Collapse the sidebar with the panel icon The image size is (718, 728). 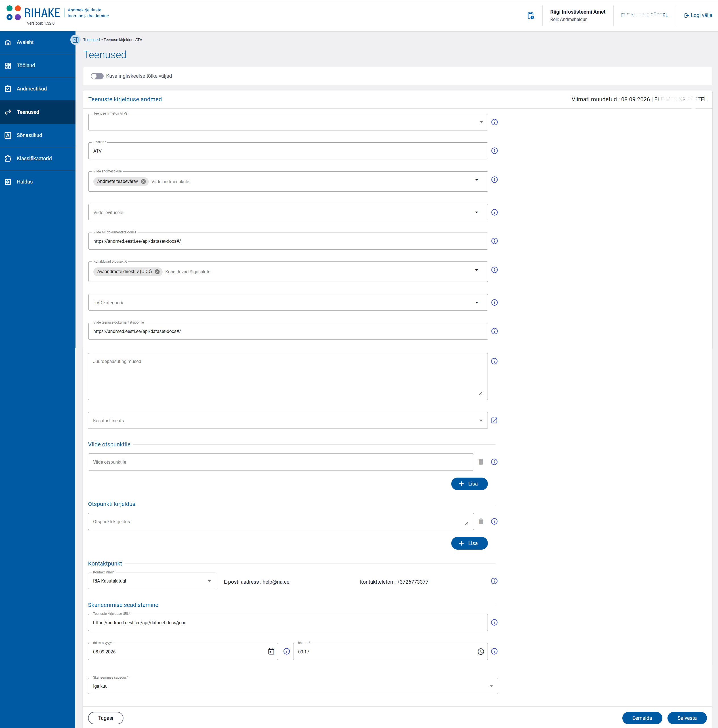(75, 40)
